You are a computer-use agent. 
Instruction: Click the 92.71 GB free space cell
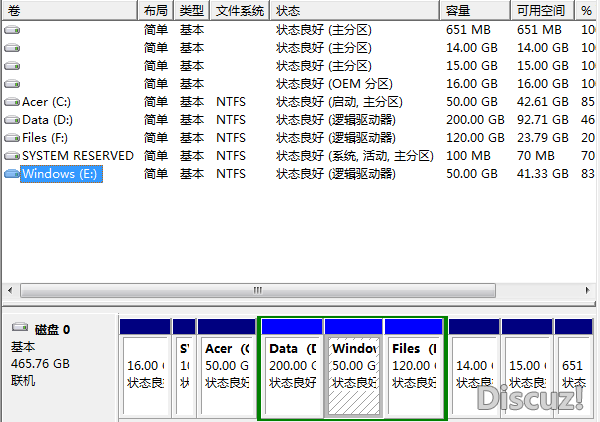(x=543, y=120)
